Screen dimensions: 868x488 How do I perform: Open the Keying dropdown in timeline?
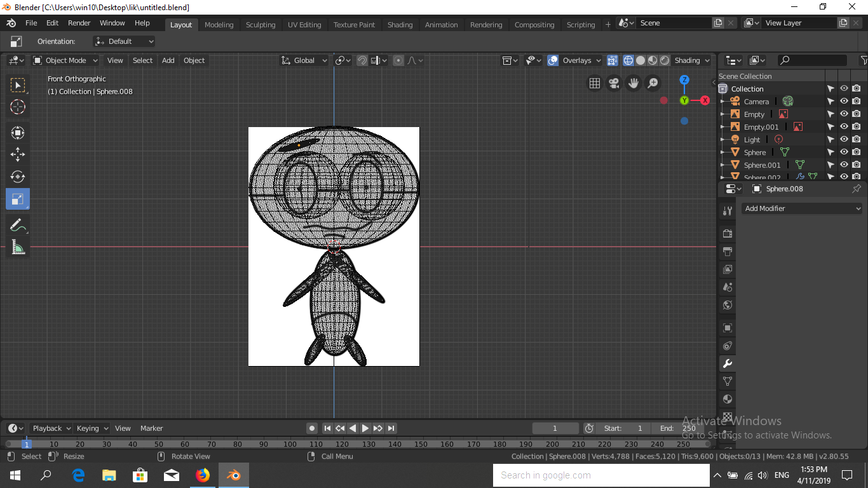(92, 428)
